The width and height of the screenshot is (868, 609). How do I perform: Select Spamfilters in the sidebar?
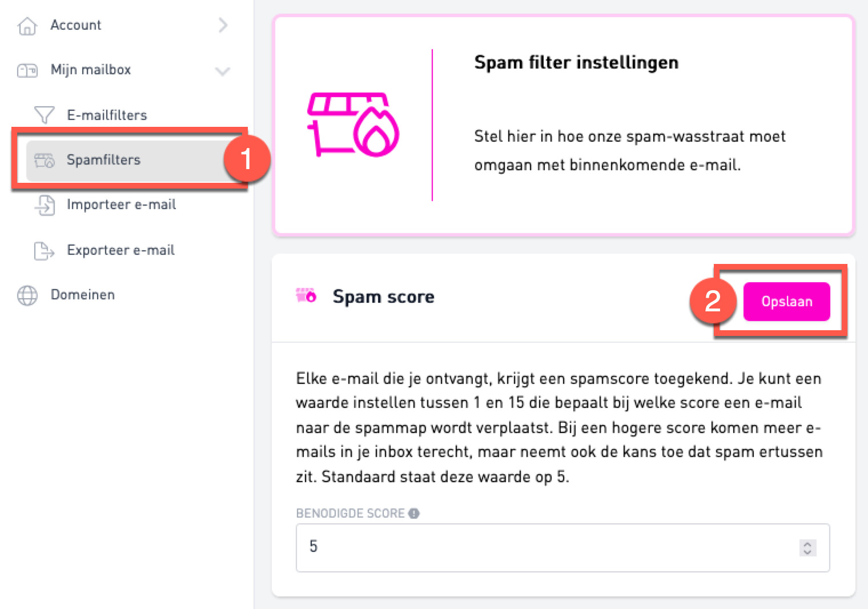pyautogui.click(x=103, y=160)
